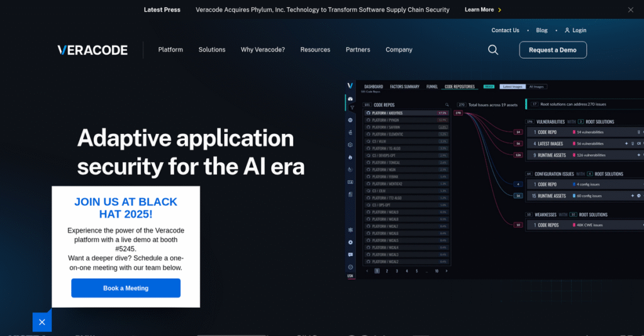
Task: Open the site search magnifier icon
Action: (493, 50)
